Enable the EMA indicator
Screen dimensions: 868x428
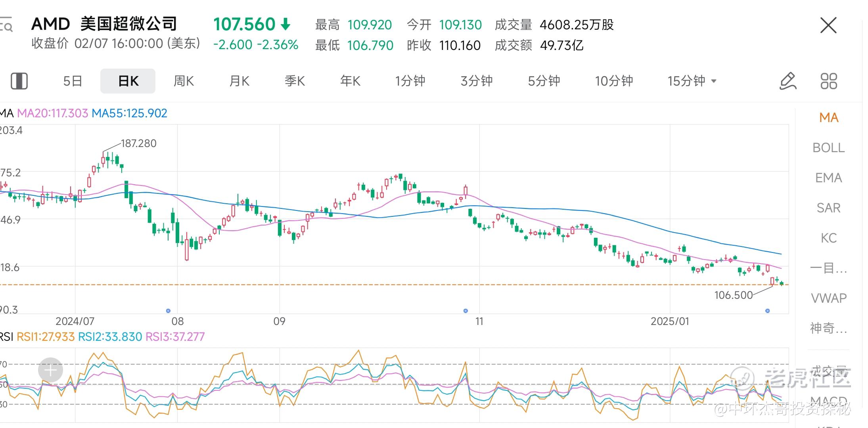point(828,178)
